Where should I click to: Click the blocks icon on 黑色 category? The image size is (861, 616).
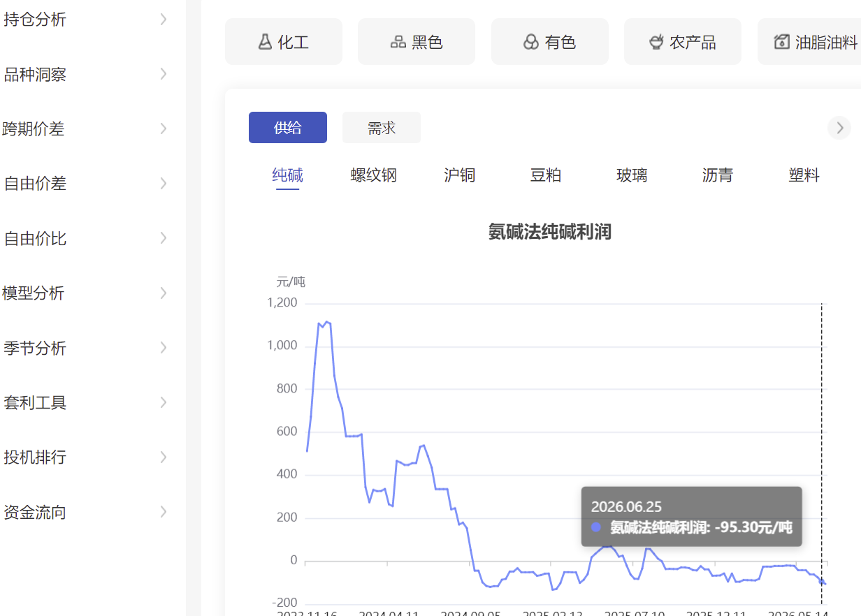pyautogui.click(x=398, y=42)
